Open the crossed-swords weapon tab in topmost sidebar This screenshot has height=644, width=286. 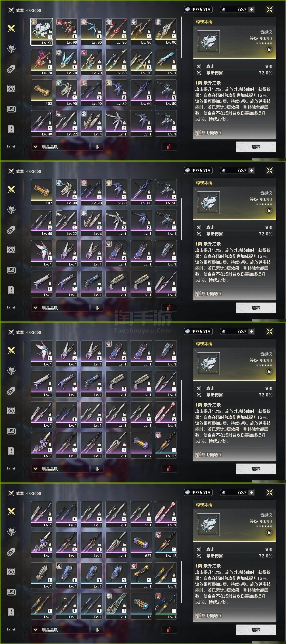click(x=11, y=28)
